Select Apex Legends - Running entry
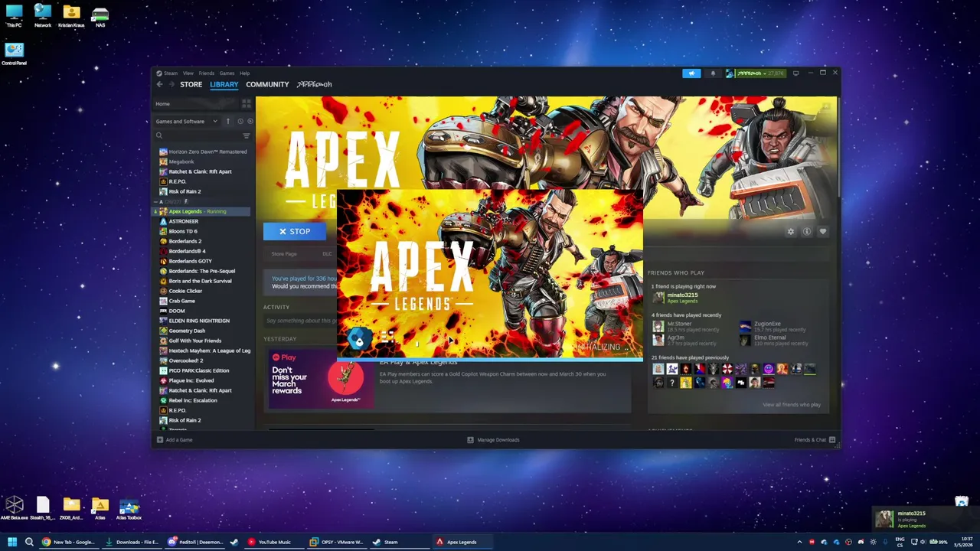 pos(201,211)
